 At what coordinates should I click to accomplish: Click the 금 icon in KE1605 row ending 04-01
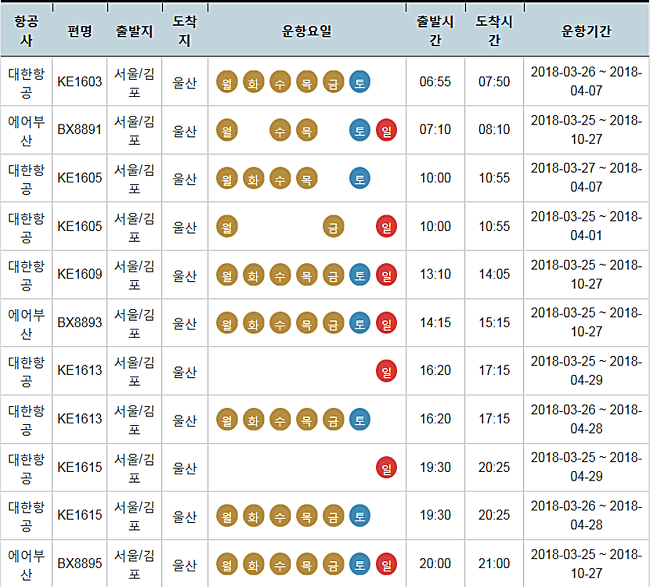333,226
